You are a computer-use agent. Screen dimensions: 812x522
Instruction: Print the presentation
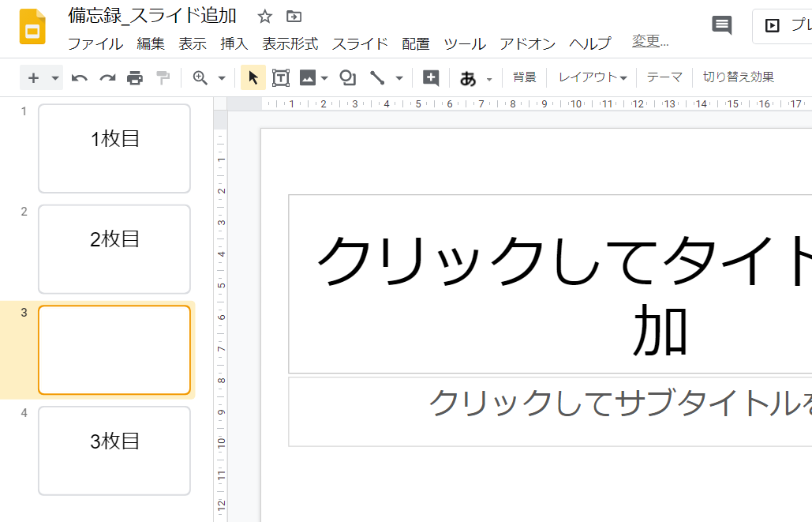pyautogui.click(x=135, y=78)
